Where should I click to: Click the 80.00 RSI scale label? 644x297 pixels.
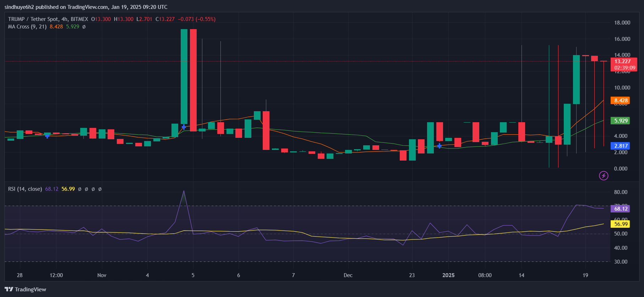pos(621,192)
